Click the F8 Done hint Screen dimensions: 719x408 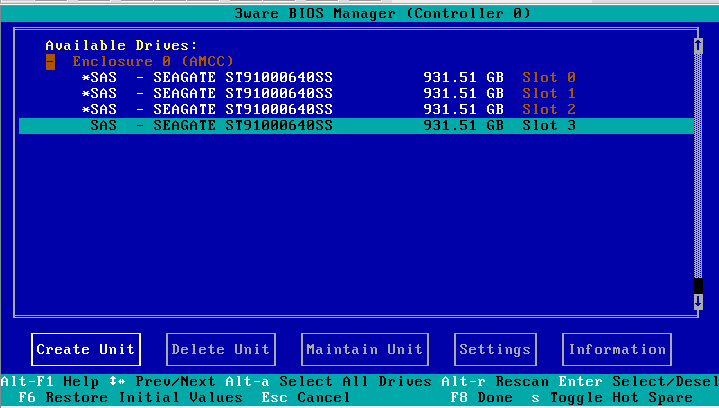[x=479, y=397]
